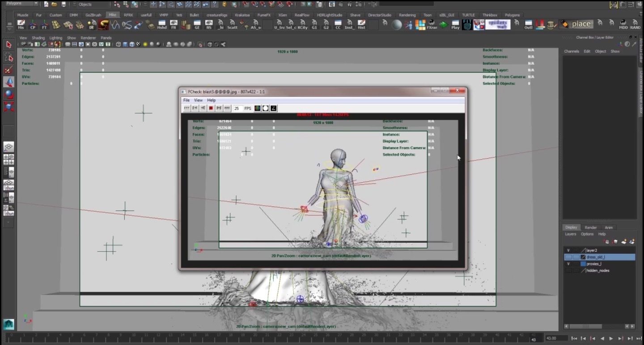Image resolution: width=644 pixels, height=345 pixels.
Task: Click the current frame field 43.00
Action: coord(557,338)
